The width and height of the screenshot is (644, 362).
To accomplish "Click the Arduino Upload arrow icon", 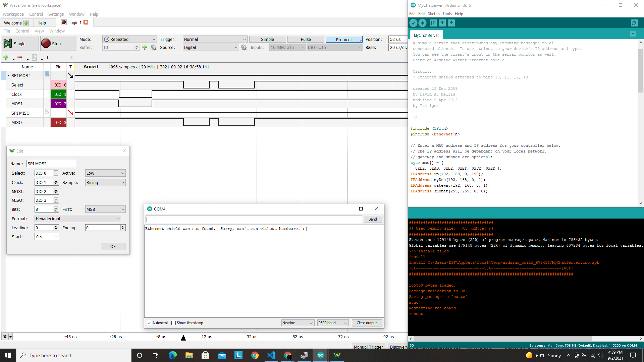I will coord(423,23).
